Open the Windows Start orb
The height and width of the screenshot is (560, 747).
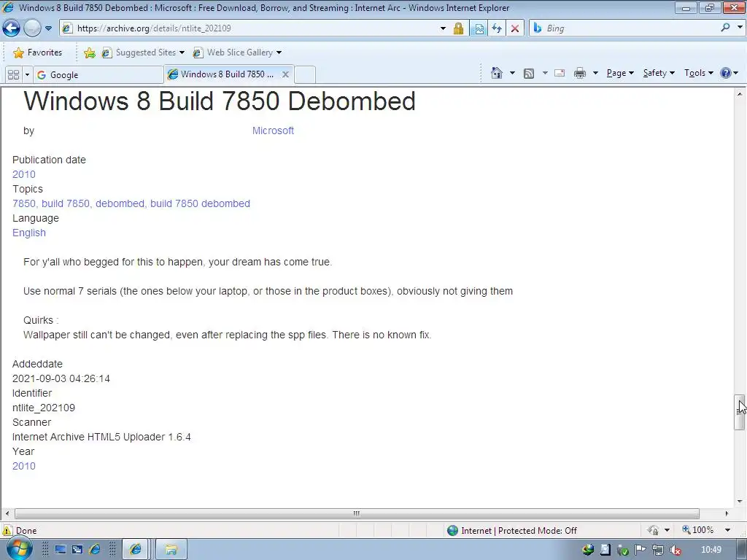pos(18,548)
